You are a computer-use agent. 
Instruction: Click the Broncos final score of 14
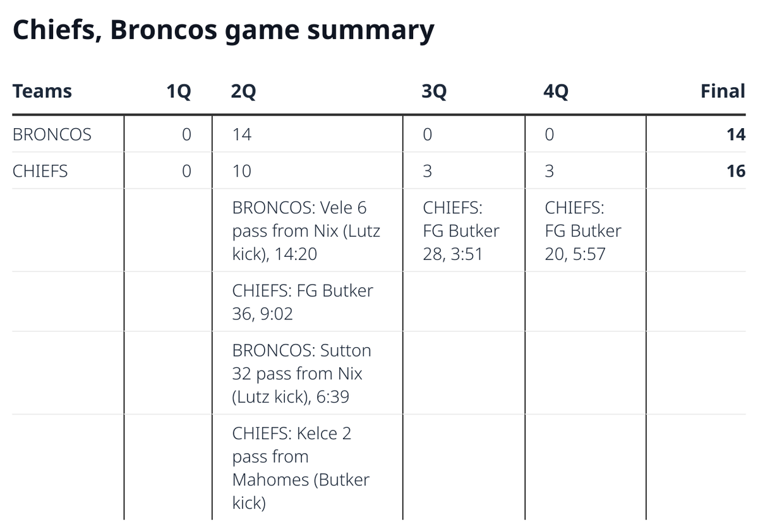(736, 134)
